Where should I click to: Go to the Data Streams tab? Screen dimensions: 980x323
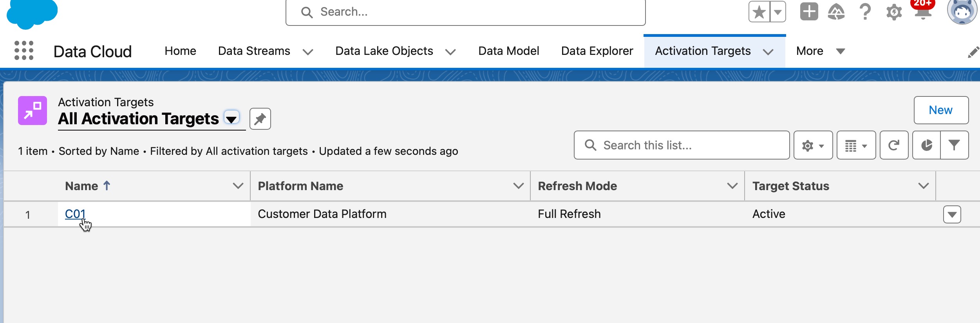point(254,51)
